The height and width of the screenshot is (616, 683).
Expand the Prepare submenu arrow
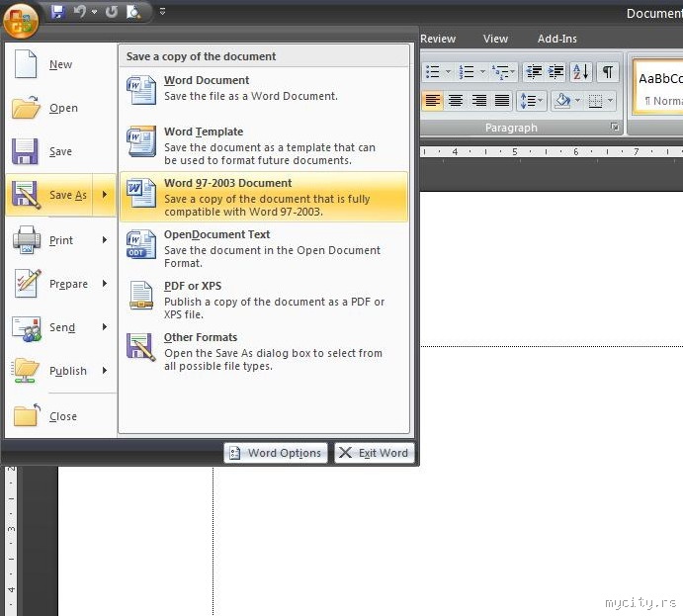tap(105, 284)
